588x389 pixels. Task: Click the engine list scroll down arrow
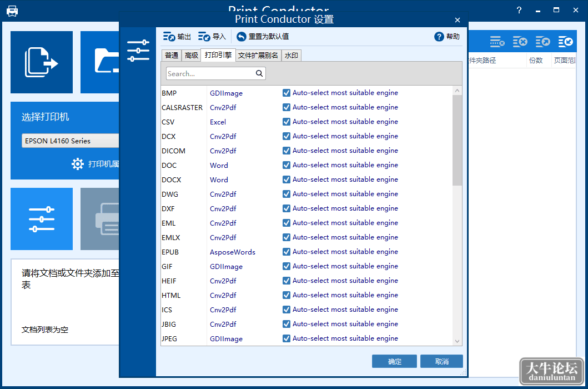pyautogui.click(x=457, y=341)
